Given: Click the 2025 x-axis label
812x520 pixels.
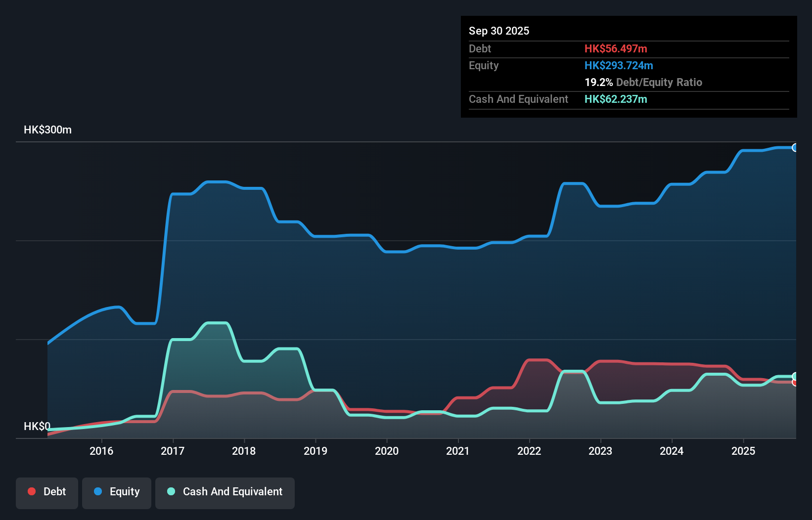Looking at the screenshot, I should pyautogui.click(x=743, y=451).
